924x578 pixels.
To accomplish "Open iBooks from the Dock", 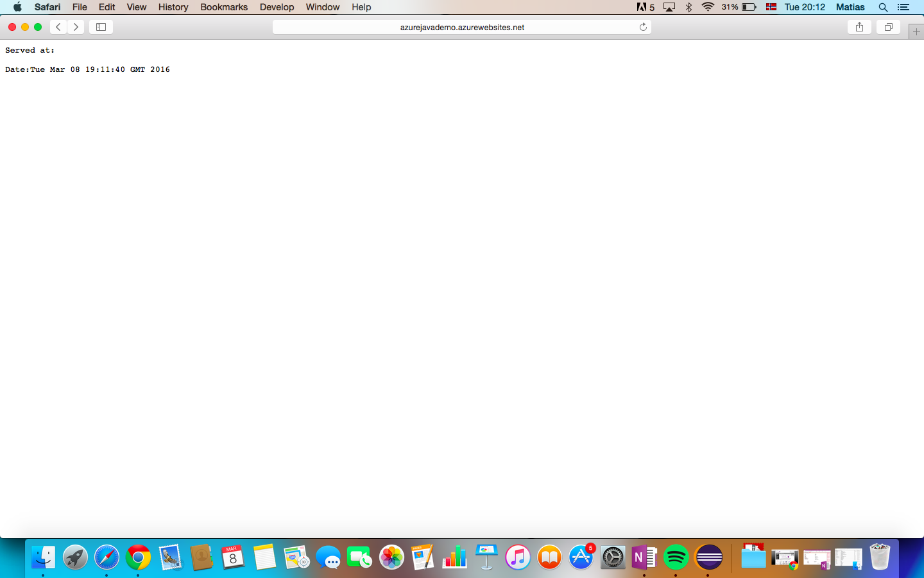I will [x=549, y=557].
